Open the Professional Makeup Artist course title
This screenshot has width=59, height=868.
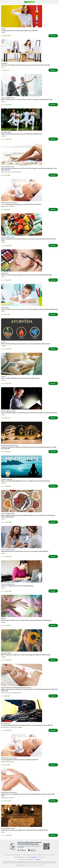coord(26,275)
